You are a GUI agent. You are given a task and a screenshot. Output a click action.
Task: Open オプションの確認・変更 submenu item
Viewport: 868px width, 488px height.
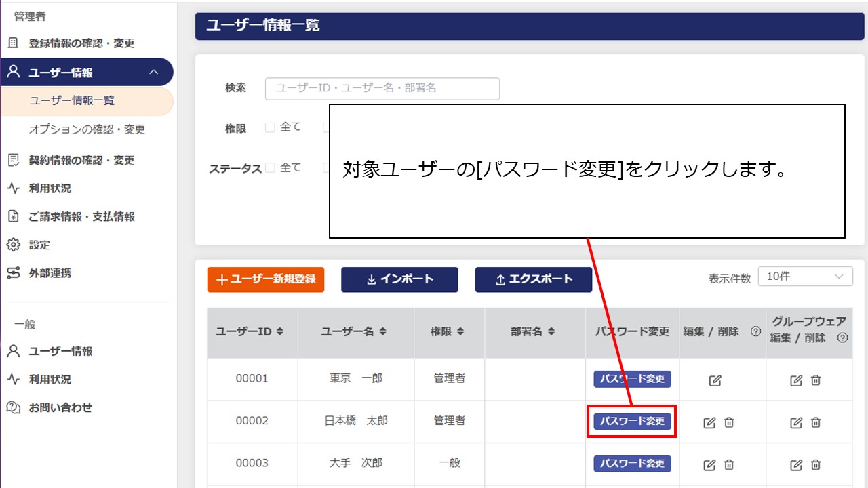click(87, 129)
